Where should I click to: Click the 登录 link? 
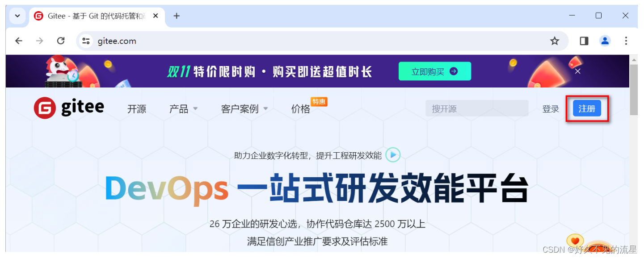coord(551,109)
